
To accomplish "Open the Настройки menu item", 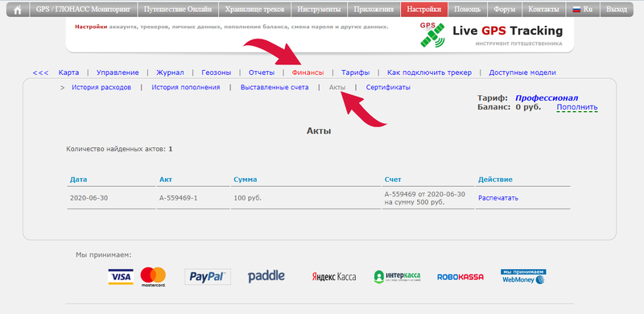I will pos(424,10).
